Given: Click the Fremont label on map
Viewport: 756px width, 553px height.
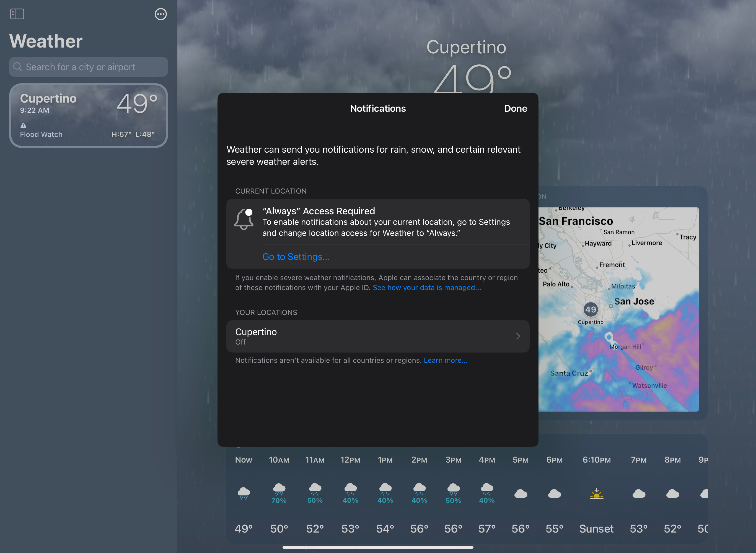Looking at the screenshot, I should [x=612, y=265].
